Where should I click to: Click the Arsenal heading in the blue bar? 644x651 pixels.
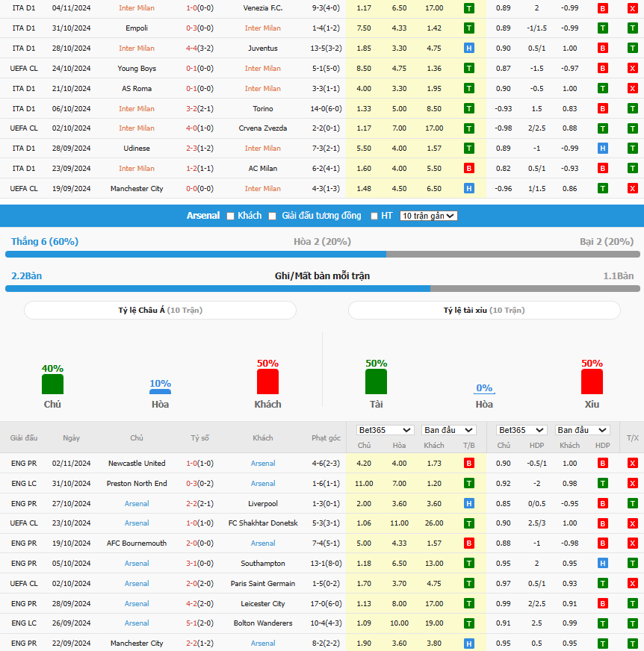click(203, 216)
